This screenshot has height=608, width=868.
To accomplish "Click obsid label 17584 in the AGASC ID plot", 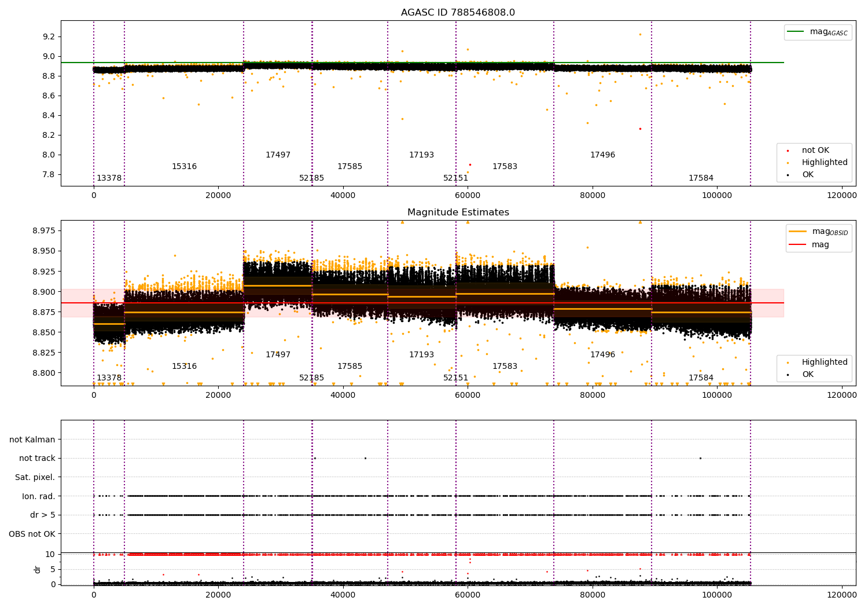I will [701, 178].
